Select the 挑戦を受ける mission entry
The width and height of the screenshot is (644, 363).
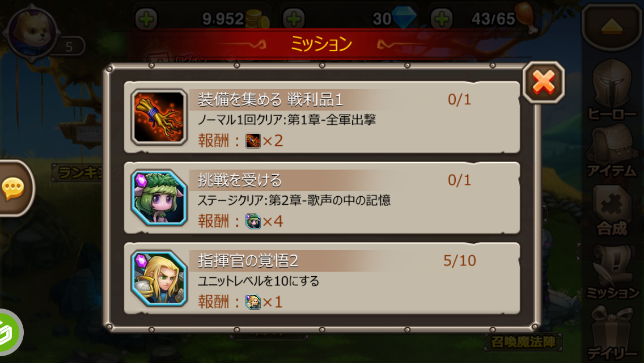[x=321, y=198]
